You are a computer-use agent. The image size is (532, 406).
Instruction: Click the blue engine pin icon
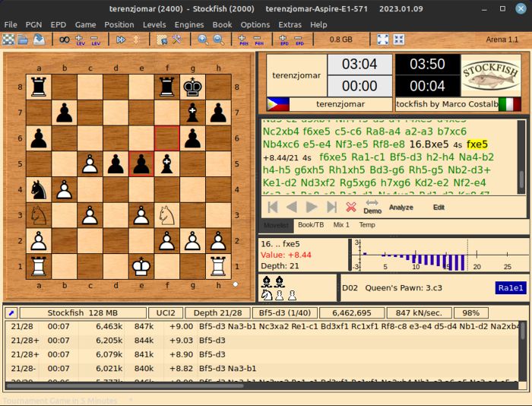11,313
